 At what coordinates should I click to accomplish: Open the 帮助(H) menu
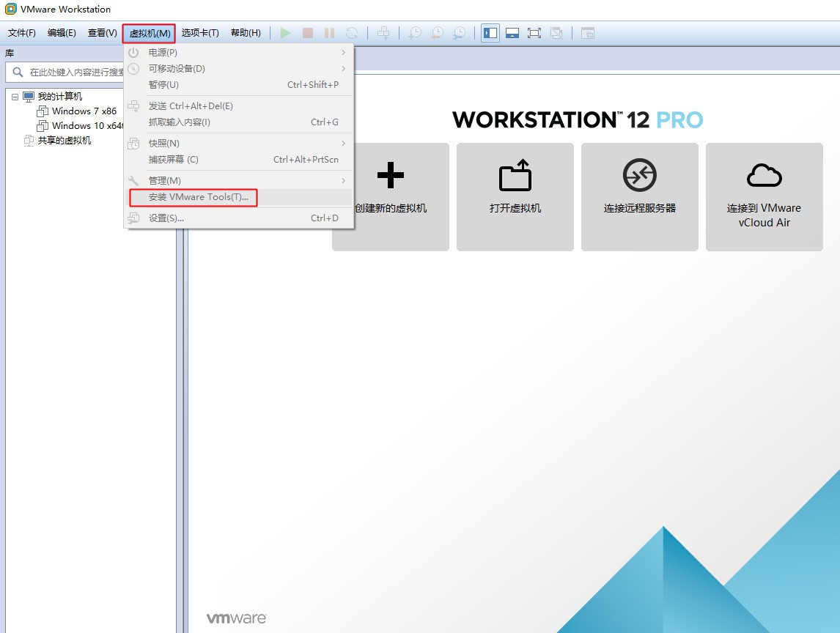(x=246, y=33)
